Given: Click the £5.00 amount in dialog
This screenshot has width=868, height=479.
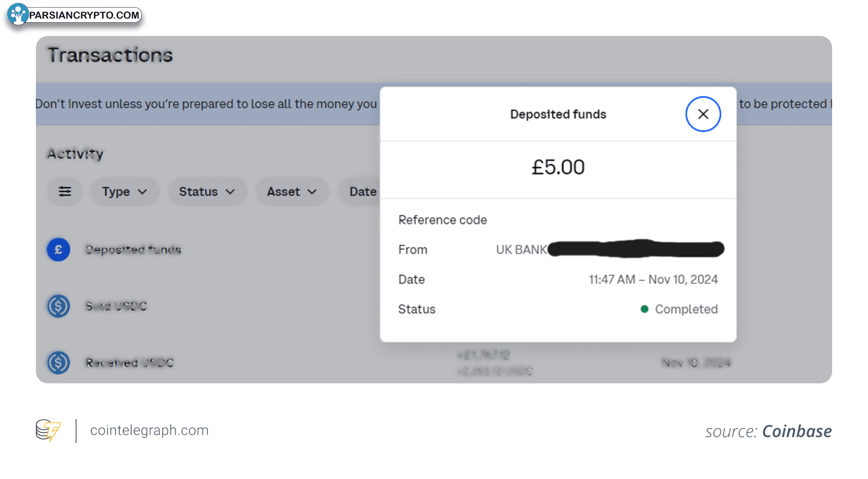Looking at the screenshot, I should point(558,167).
